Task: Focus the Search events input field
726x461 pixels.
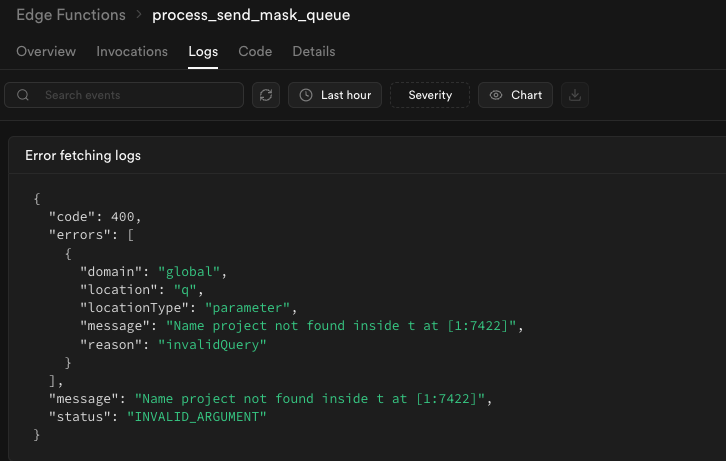Action: [135, 95]
